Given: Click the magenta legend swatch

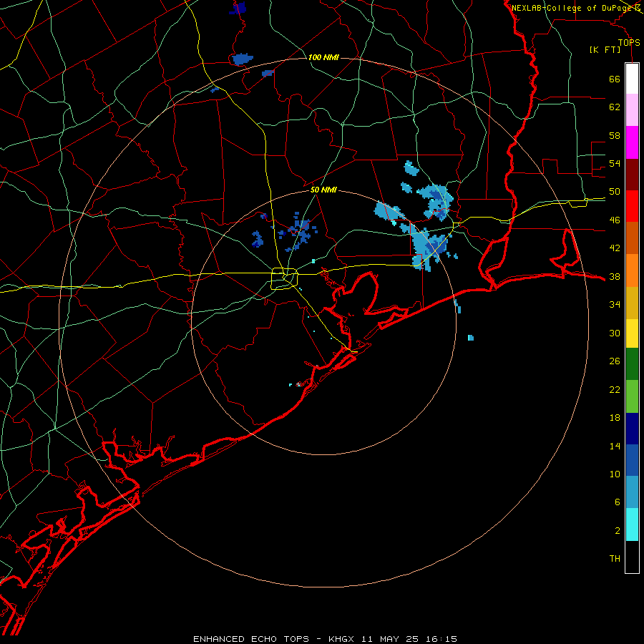Looking at the screenshot, I should tap(632, 142).
